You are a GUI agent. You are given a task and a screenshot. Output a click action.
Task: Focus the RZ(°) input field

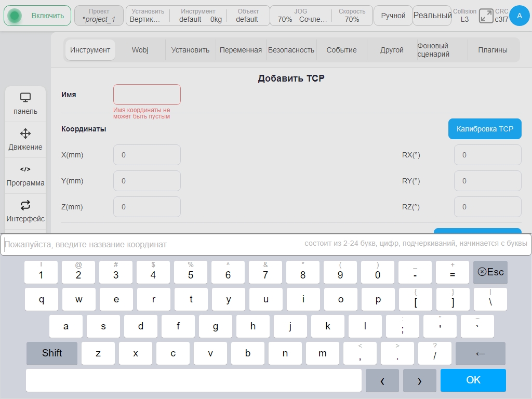click(x=487, y=207)
